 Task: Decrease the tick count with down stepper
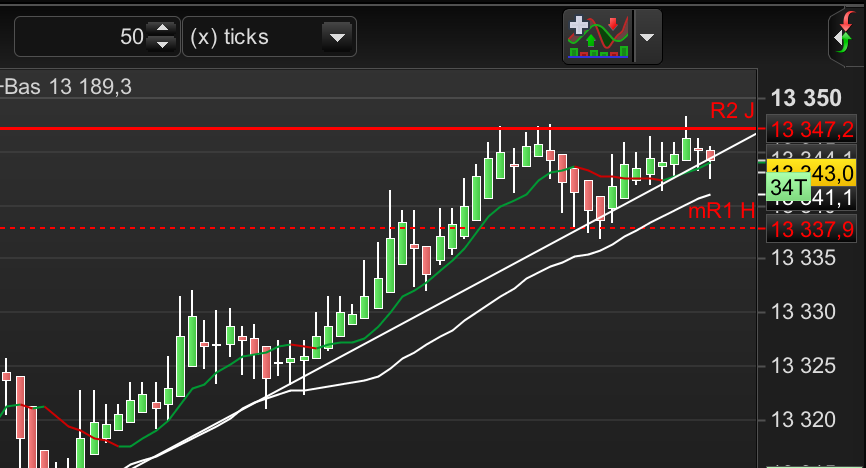162,45
